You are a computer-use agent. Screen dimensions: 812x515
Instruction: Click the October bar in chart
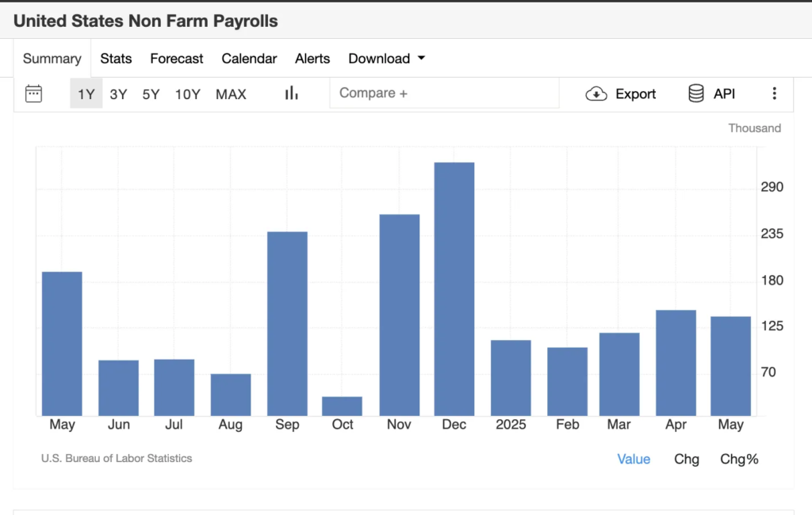[342, 406]
